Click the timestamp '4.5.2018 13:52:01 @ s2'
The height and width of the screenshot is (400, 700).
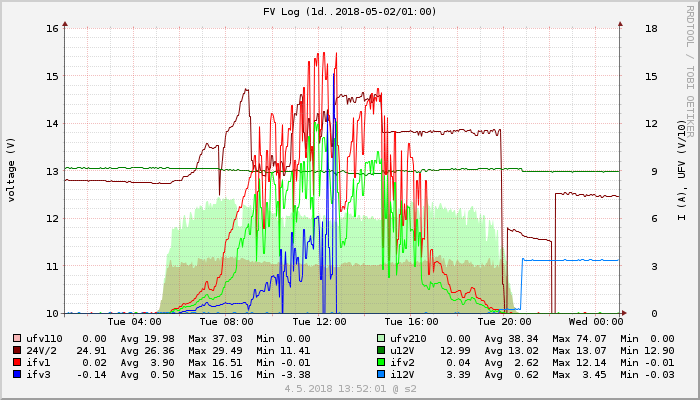[350, 389]
